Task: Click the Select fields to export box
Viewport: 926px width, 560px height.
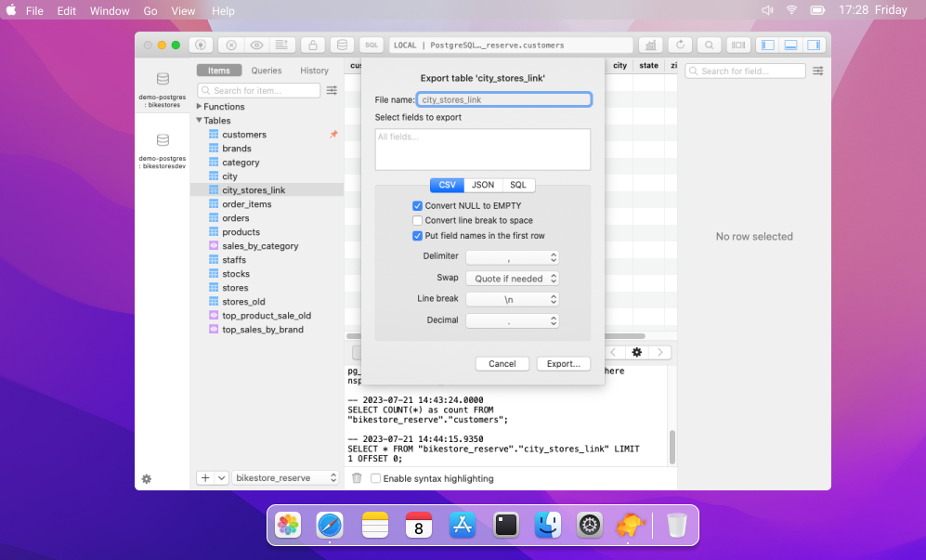Action: click(482, 150)
